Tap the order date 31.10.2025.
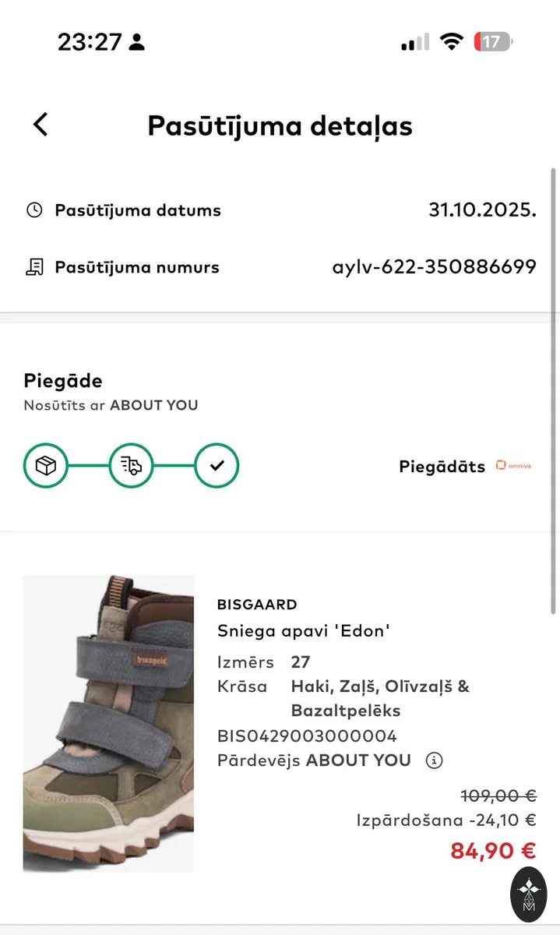Viewport: 560px width, 935px height. coord(483,210)
